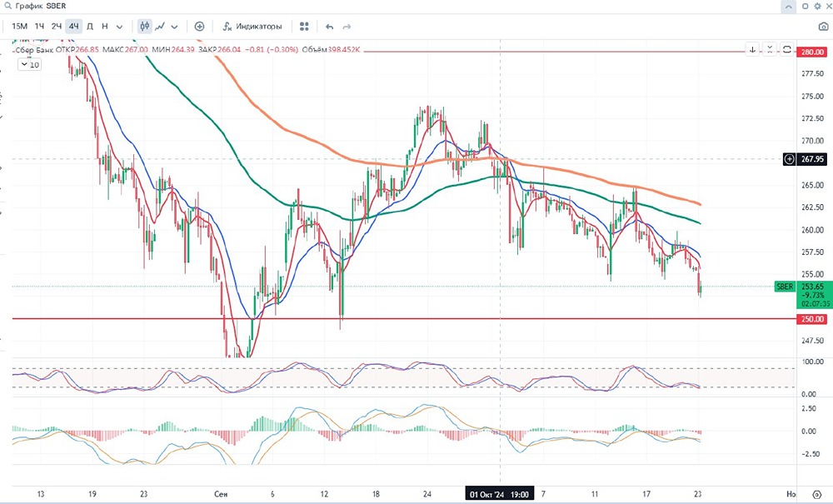
Task: Open the chart layout grid selector
Action: pos(304,26)
